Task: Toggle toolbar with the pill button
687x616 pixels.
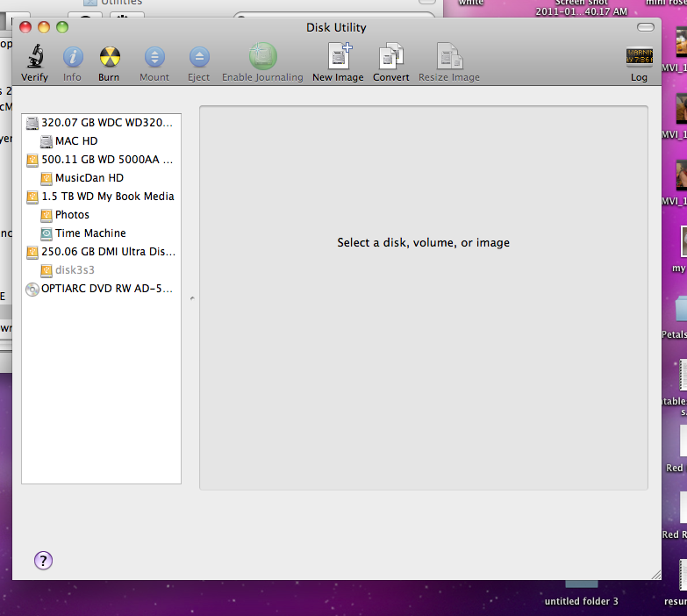Action: (x=646, y=27)
